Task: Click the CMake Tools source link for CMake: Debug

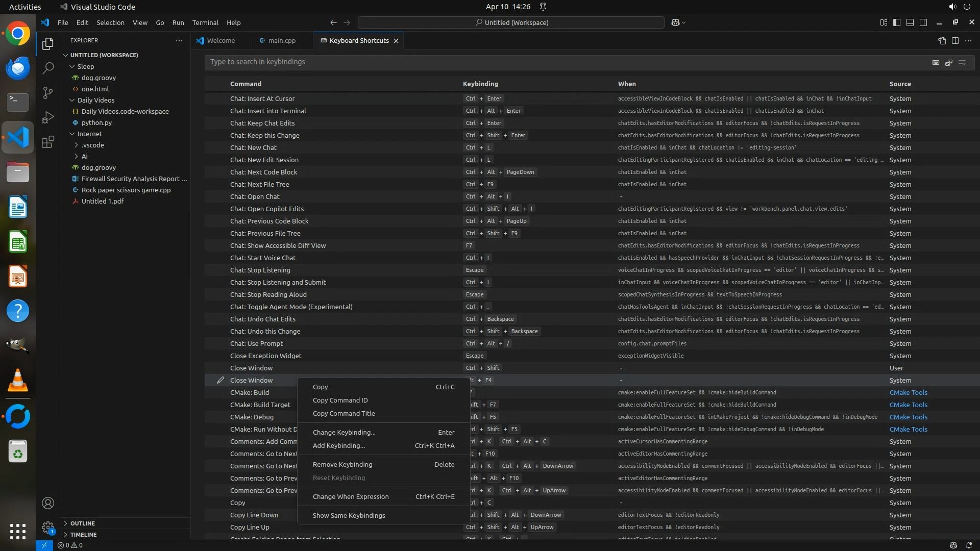Action: pyautogui.click(x=908, y=417)
